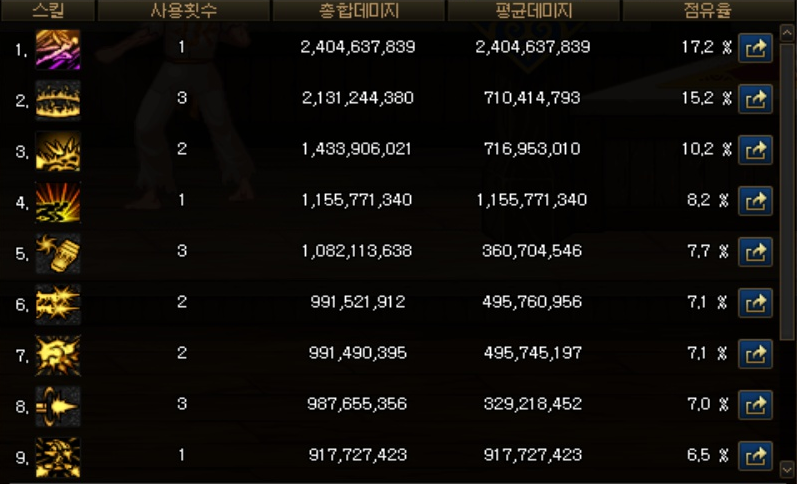Image resolution: width=797 pixels, height=484 pixels.
Task: Click the scrollbar up arrow
Action: [x=786, y=33]
